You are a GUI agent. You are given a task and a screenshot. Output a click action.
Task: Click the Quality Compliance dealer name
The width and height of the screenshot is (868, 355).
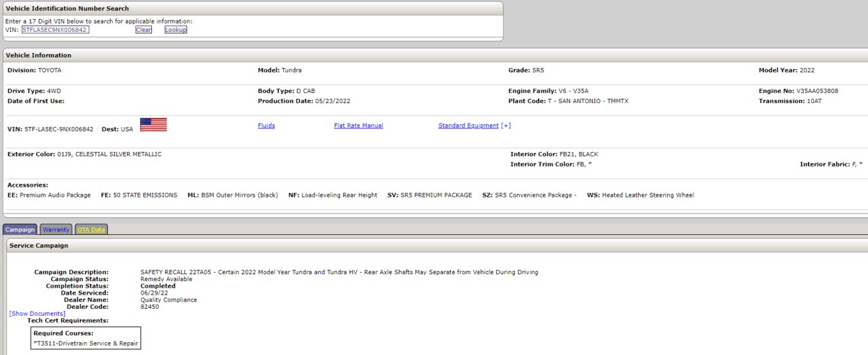point(169,300)
